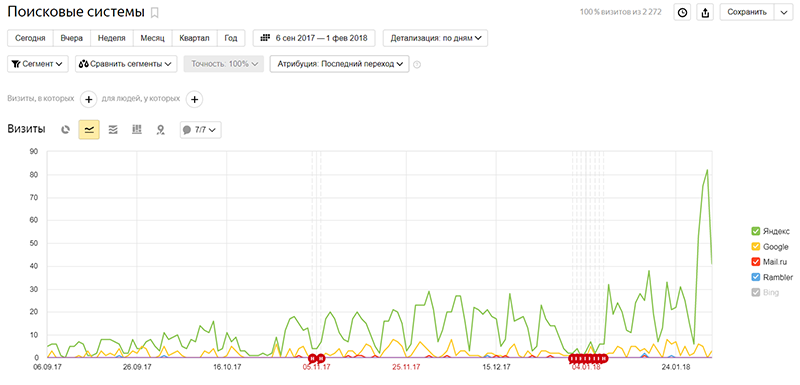Click the export upload icon
Screen dimensions: 800x385
[706, 12]
